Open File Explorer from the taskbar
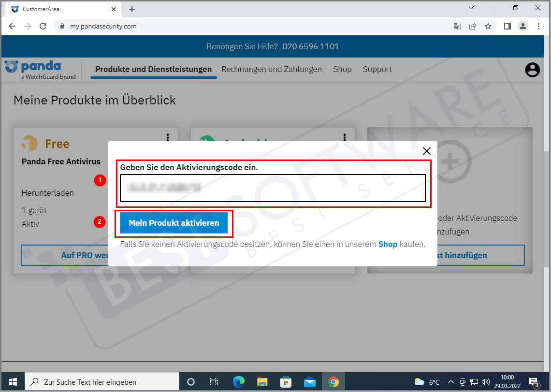 click(x=262, y=381)
